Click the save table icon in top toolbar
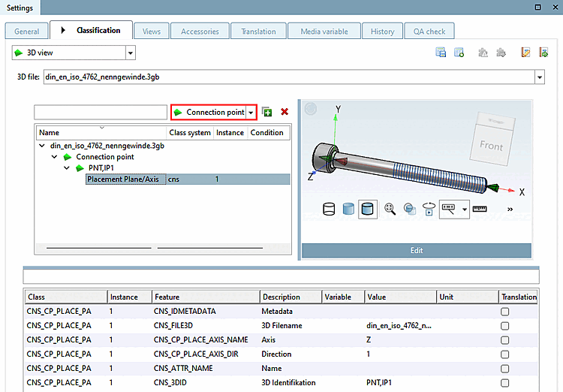Image resolution: width=563 pixels, height=392 pixels. pos(441,53)
